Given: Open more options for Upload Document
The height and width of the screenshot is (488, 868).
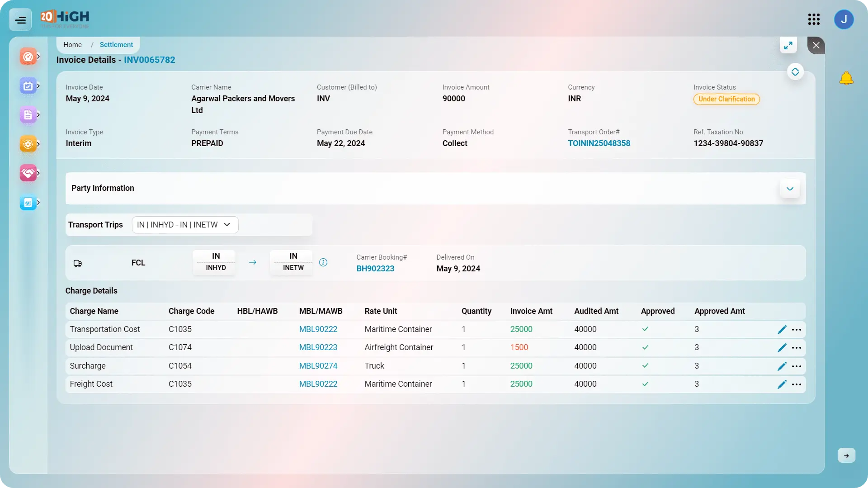Looking at the screenshot, I should pos(797,348).
